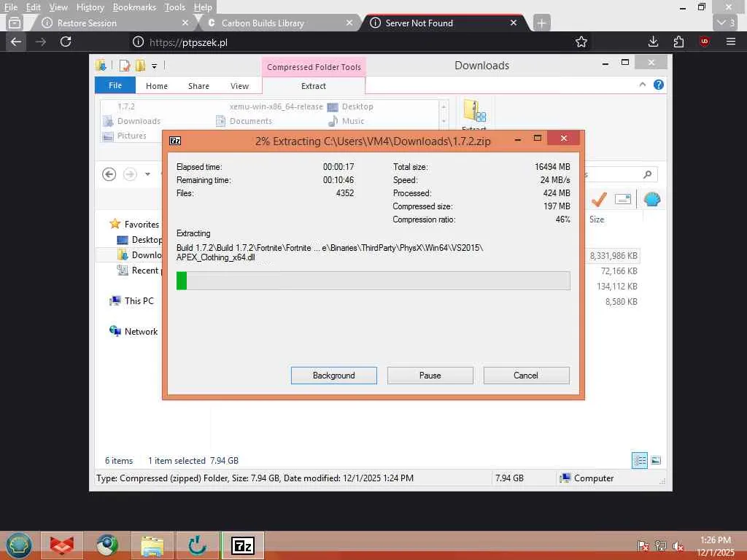Select the file sized 8,331,986 KB
Viewport: 747px width, 560px height.
(613, 256)
